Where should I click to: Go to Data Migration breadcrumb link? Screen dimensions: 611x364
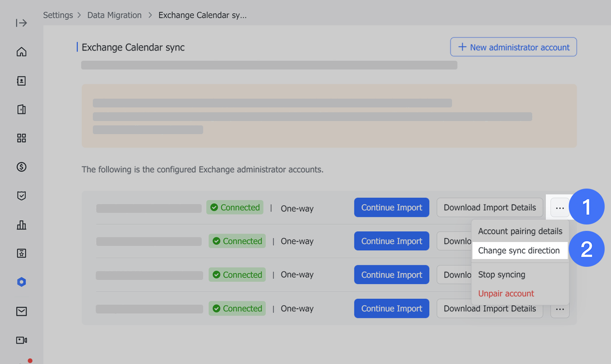[x=114, y=15]
